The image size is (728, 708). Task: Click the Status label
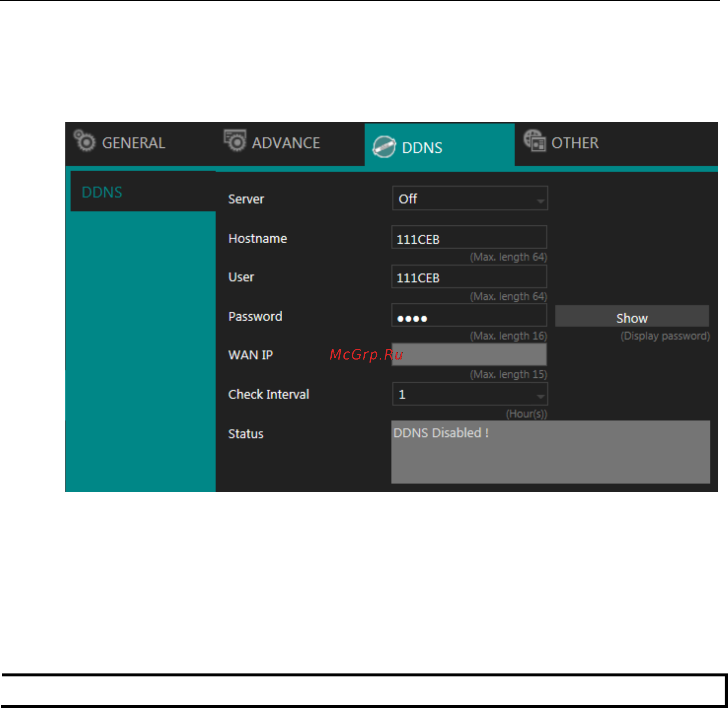pyautogui.click(x=246, y=434)
